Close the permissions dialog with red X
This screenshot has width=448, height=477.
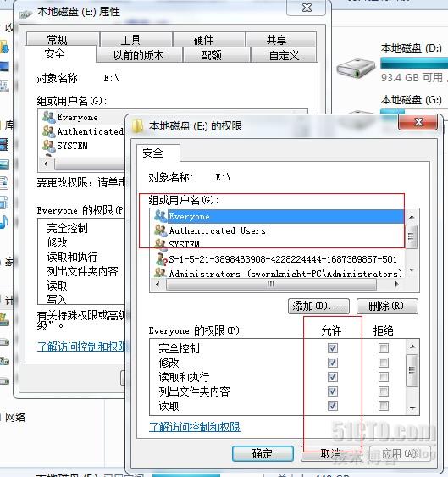click(418, 122)
